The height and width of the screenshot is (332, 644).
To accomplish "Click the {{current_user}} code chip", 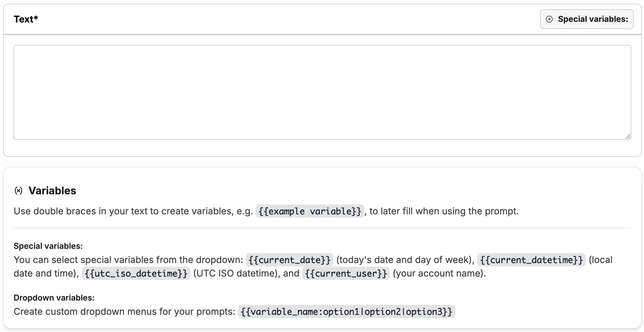I will tap(346, 273).
